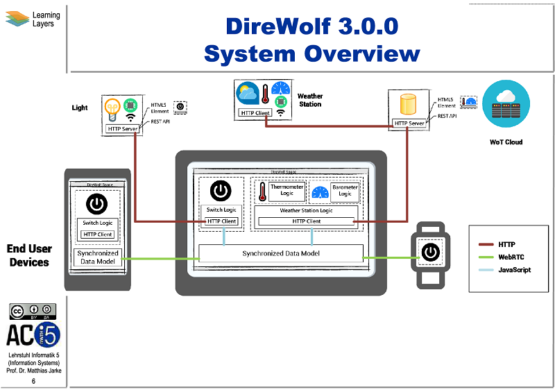Screen dimensions: 555x392
Task: Click the thermometer icon in the tablet
Action: click(x=262, y=191)
